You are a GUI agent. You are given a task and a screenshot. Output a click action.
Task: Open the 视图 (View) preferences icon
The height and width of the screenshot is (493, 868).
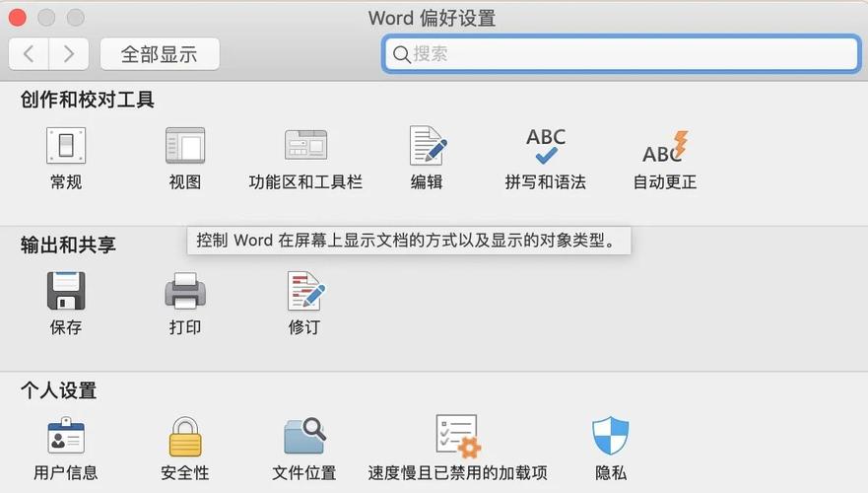coord(185,146)
